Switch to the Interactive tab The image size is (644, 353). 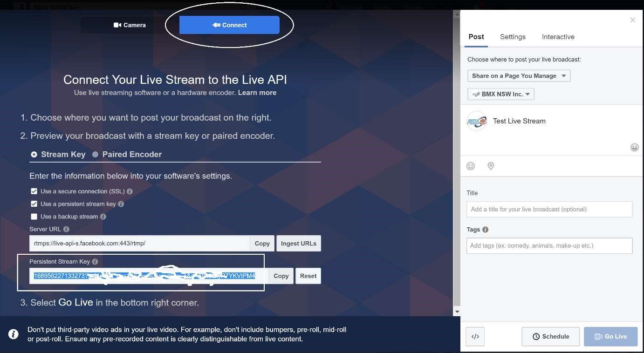click(558, 37)
